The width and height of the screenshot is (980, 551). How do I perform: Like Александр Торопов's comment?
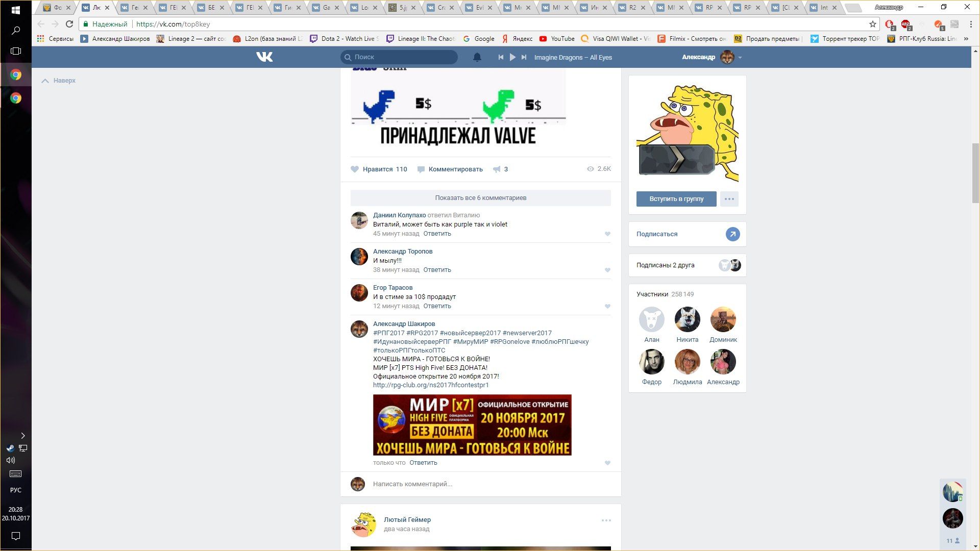tap(607, 270)
